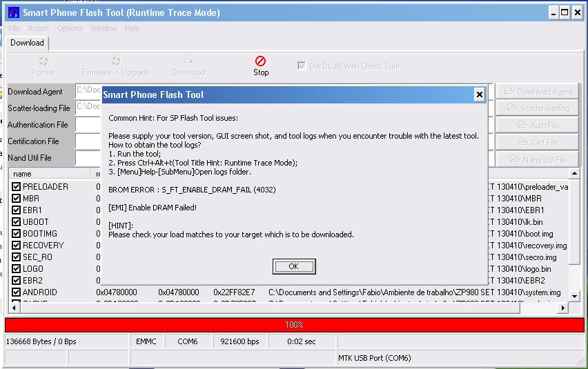Open the Help menu
Image resolution: width=588 pixels, height=369 pixels.
click(133, 28)
